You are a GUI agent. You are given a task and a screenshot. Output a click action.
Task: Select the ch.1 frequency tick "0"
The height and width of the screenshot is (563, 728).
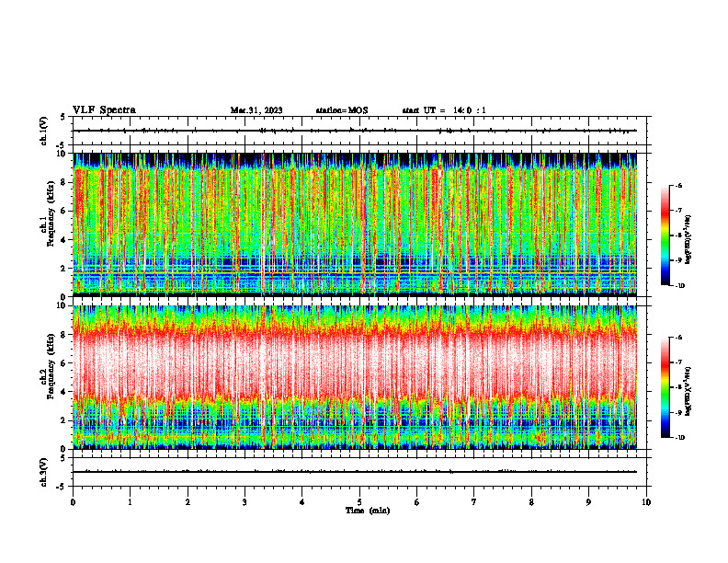(x=63, y=297)
